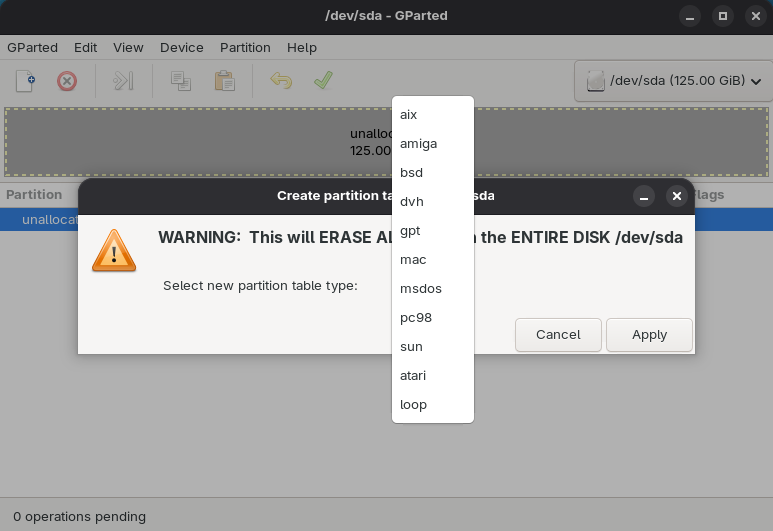The image size is (773, 531).
Task: Click the New partition toolbar icon
Action: pos(26,81)
